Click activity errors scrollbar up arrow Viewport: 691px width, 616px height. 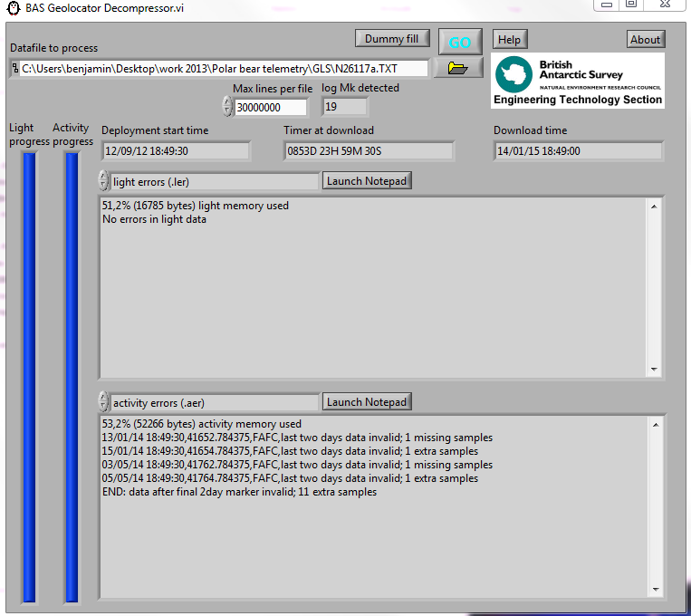tap(656, 425)
